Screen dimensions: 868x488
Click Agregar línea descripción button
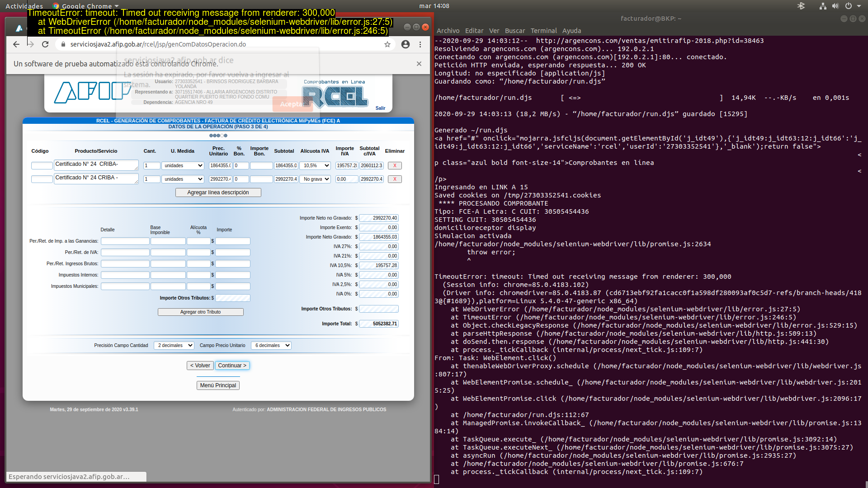pyautogui.click(x=218, y=192)
